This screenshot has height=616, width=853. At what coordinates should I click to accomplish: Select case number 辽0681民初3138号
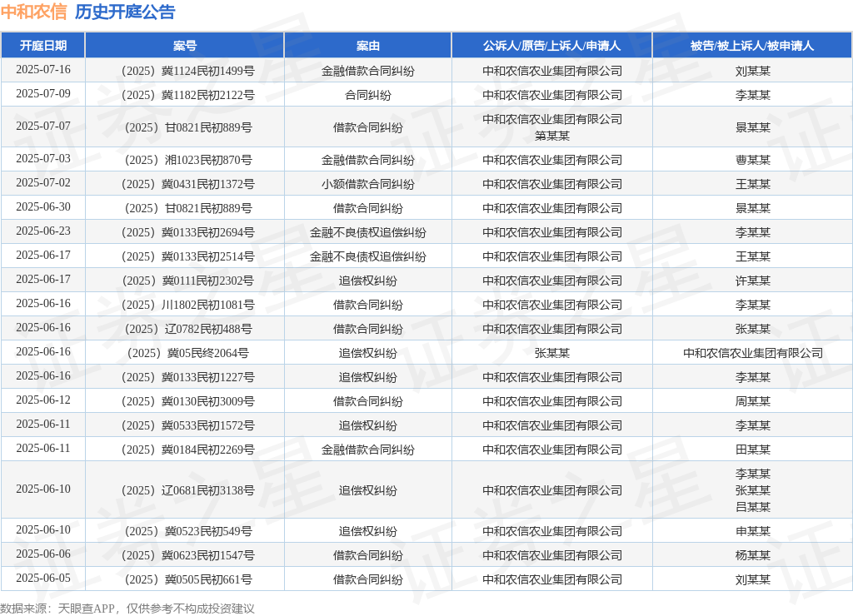pyautogui.click(x=187, y=490)
